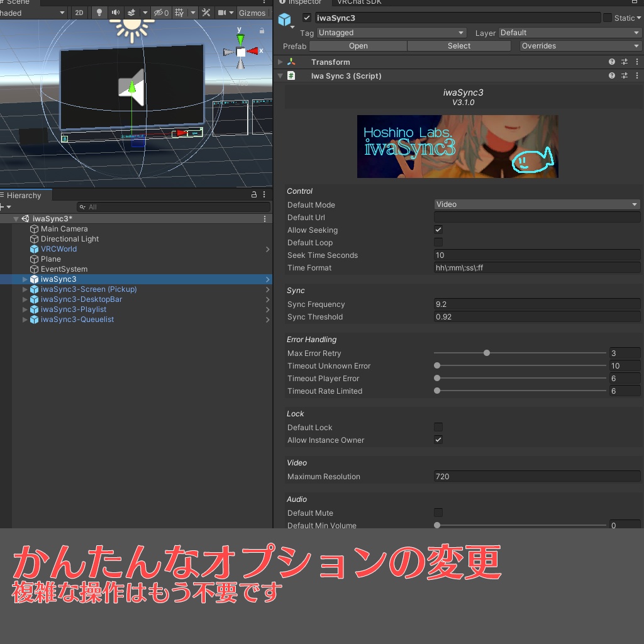Click the grid settings icon in Scene toolbar
The width and height of the screenshot is (644, 644).
tap(180, 12)
